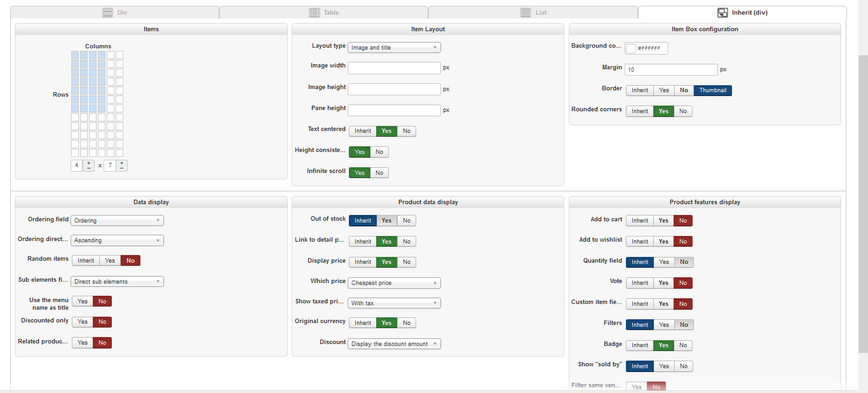The width and height of the screenshot is (868, 393).
Task: Set Infinite scroll to No
Action: pos(379,173)
